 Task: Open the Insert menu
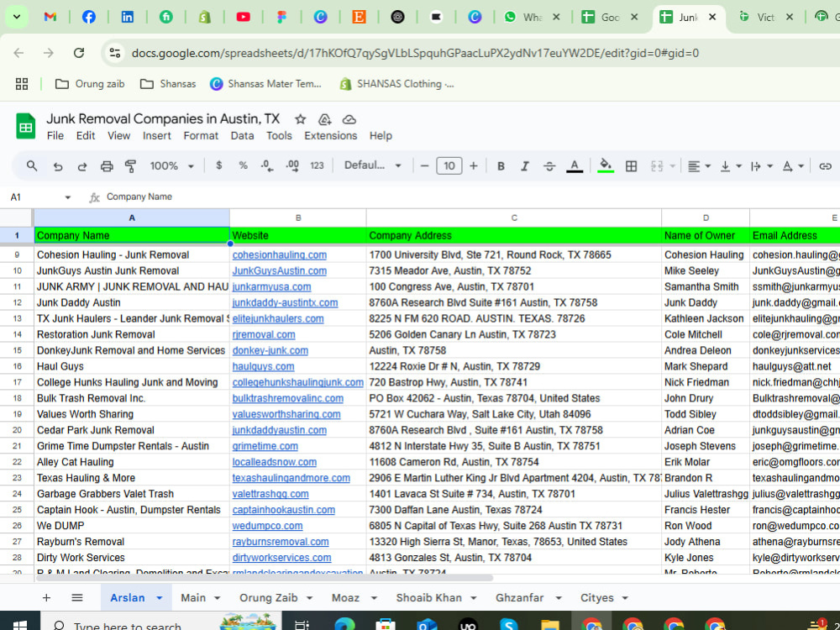[x=157, y=135]
